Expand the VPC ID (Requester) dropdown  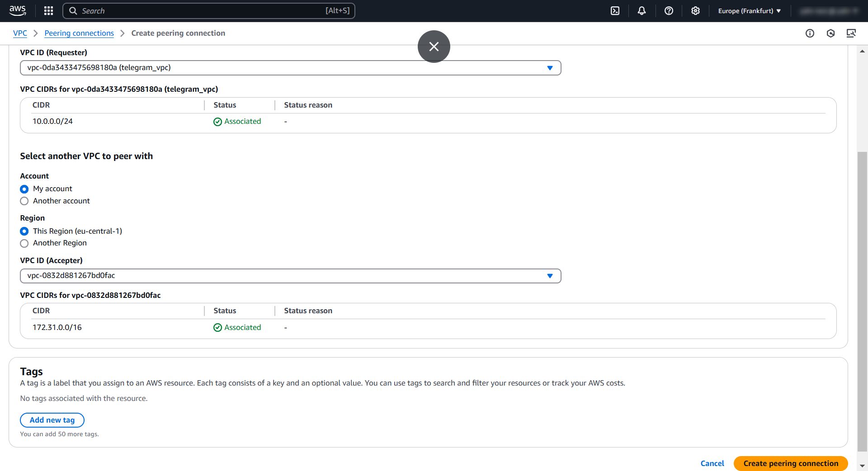(290, 68)
